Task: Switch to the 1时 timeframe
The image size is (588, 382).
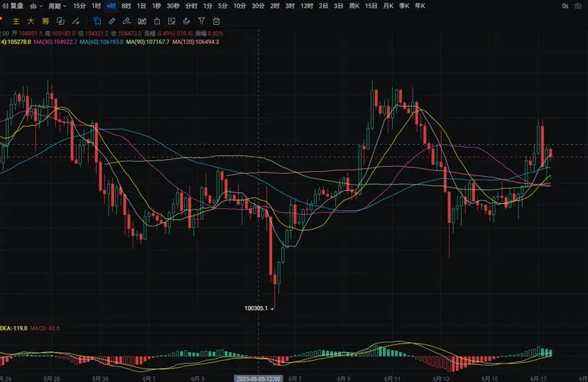Action: (96, 6)
